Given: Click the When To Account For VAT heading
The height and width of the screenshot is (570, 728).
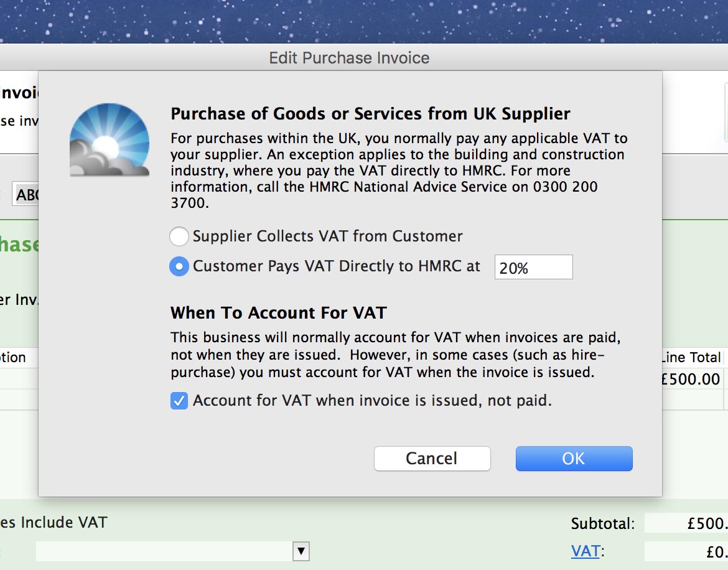Looking at the screenshot, I should click(x=278, y=312).
